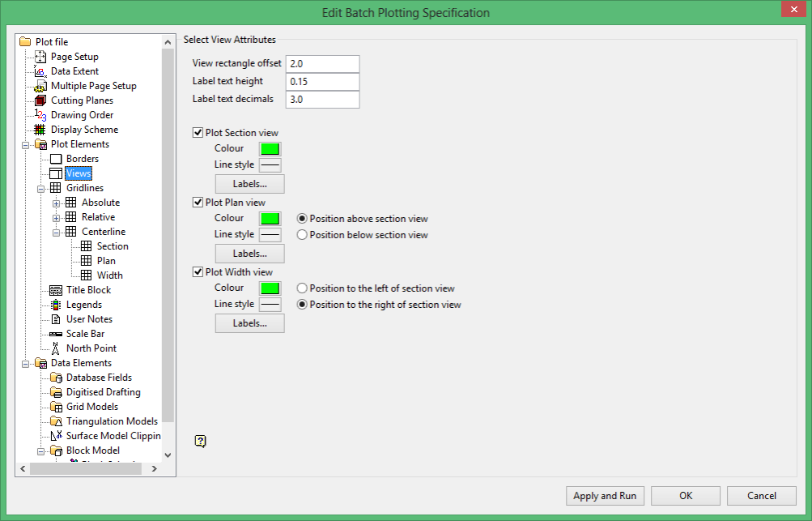Open the Plot Section view colour swatch

point(270,149)
